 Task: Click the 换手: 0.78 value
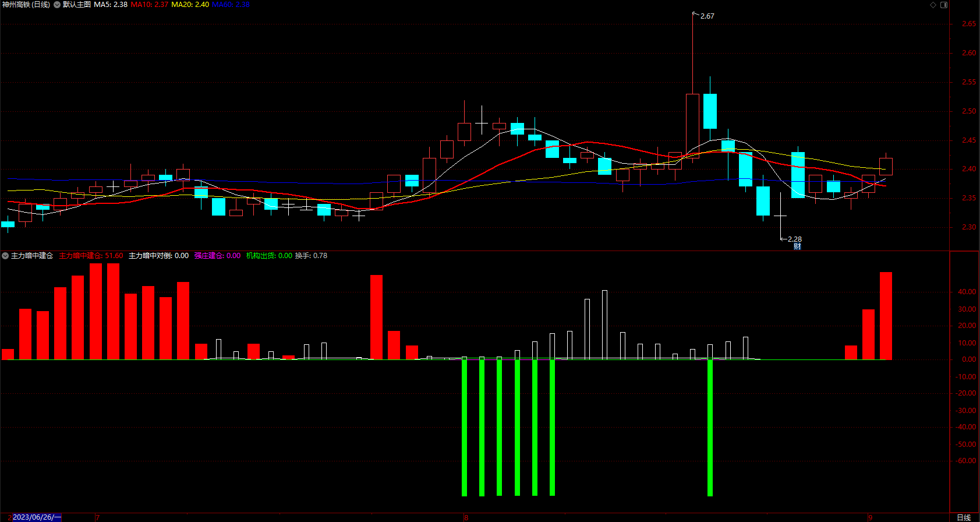click(x=311, y=256)
